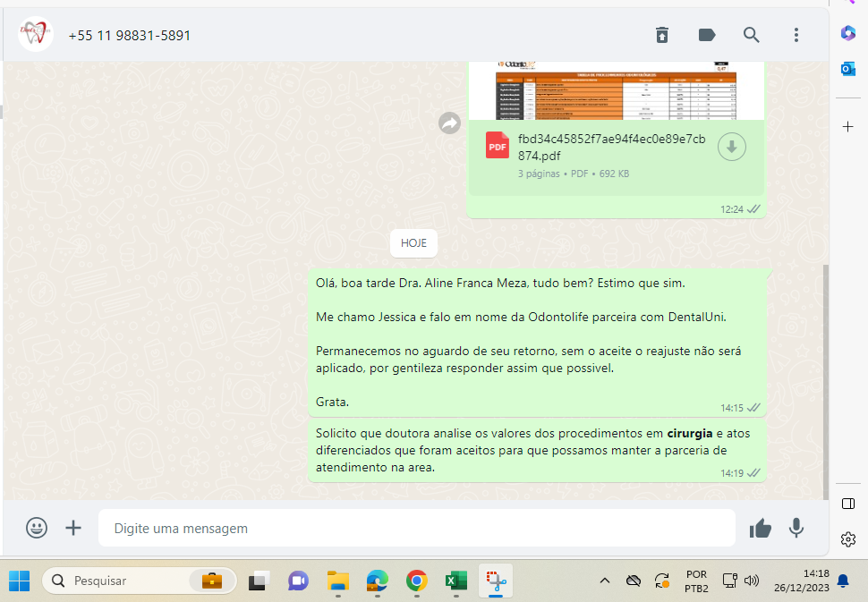This screenshot has width=868, height=602.
Task: Send a thumbs up reaction
Action: click(760, 529)
